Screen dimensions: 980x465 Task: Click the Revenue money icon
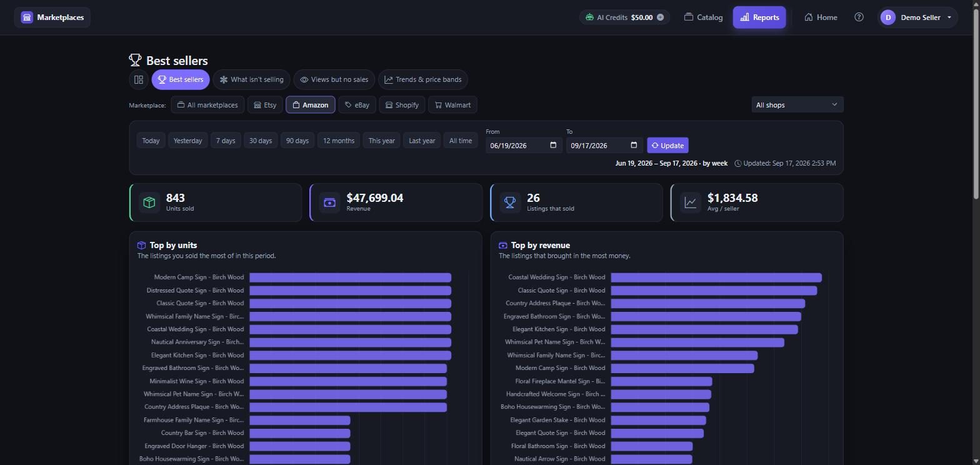329,202
